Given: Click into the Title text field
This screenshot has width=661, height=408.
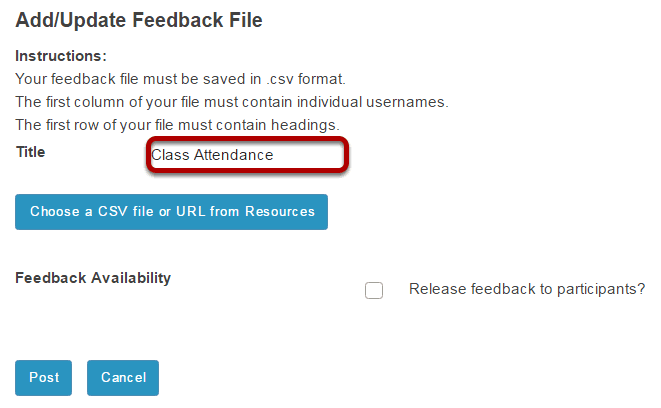Looking at the screenshot, I should [247, 155].
